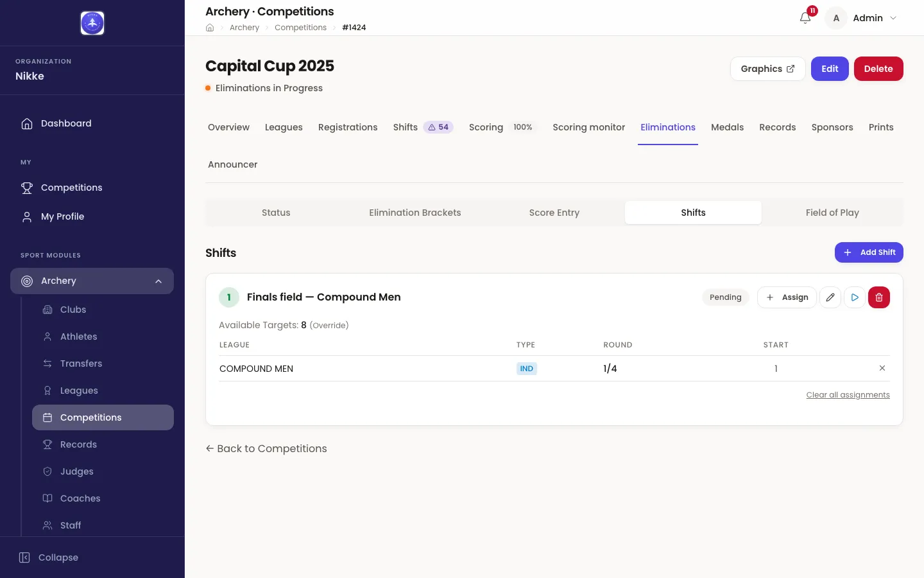Open My Profile
This screenshot has height=578, width=924.
92,216
